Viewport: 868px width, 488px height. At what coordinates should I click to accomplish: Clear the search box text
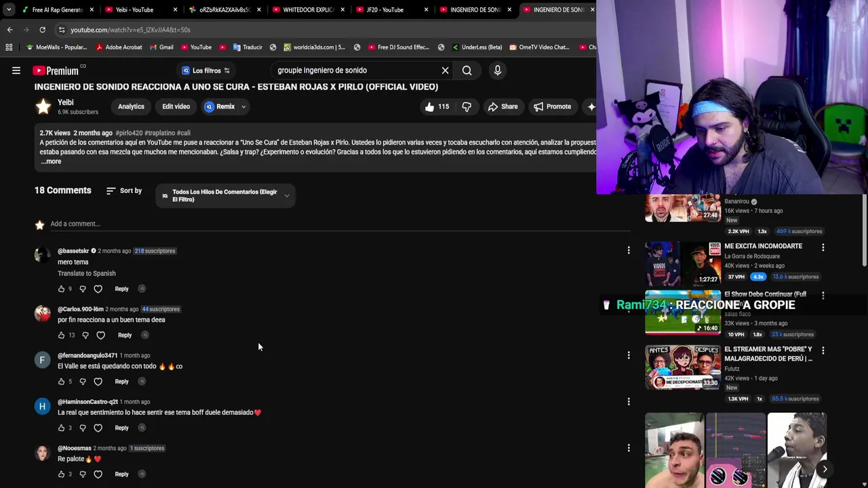click(445, 70)
